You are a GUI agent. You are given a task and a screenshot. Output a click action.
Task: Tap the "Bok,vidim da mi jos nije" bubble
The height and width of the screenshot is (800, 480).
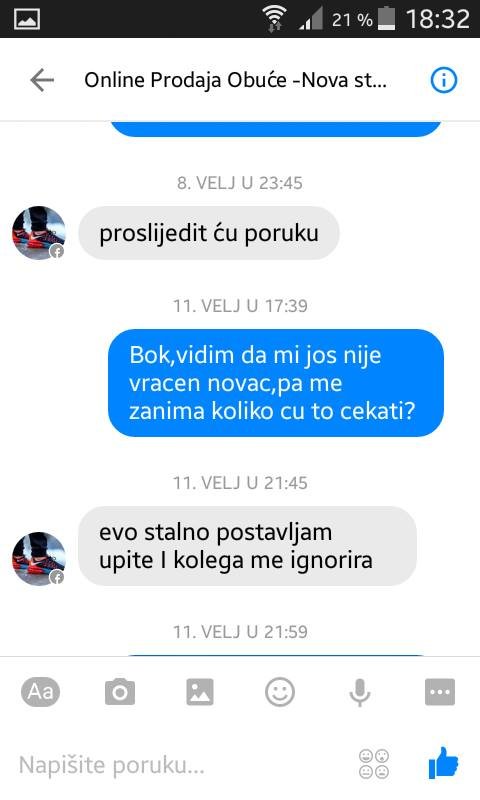275,383
